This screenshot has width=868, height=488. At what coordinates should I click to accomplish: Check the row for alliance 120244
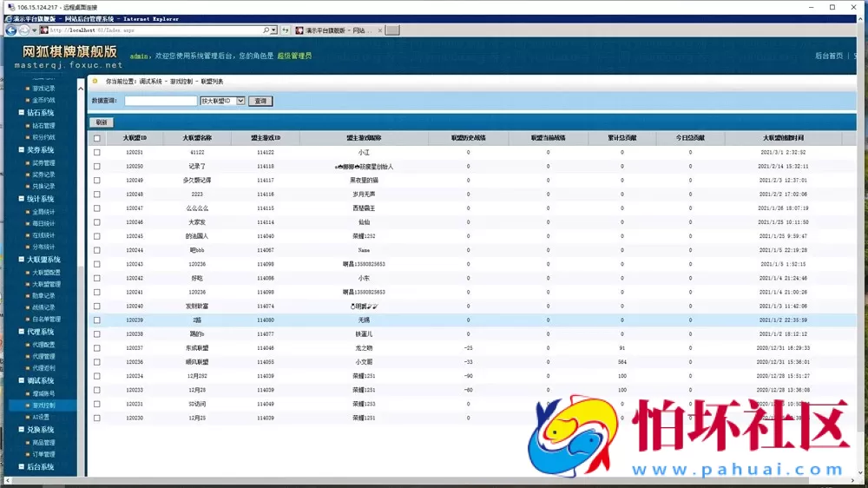(x=97, y=250)
